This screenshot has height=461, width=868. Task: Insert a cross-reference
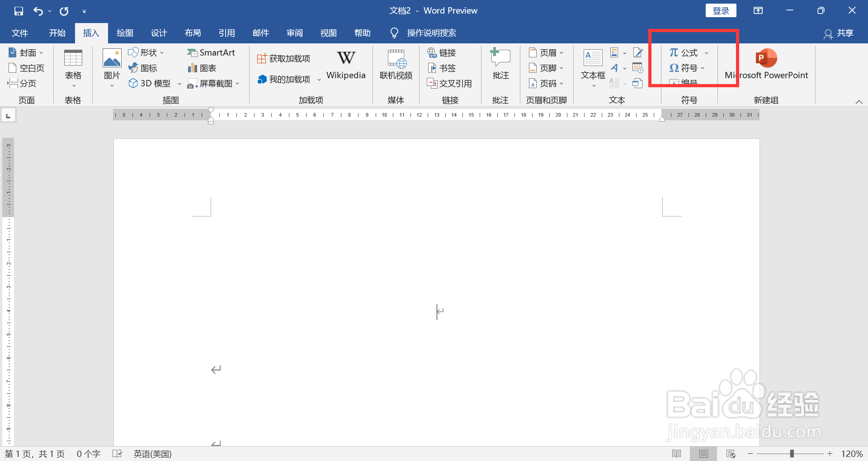(449, 83)
